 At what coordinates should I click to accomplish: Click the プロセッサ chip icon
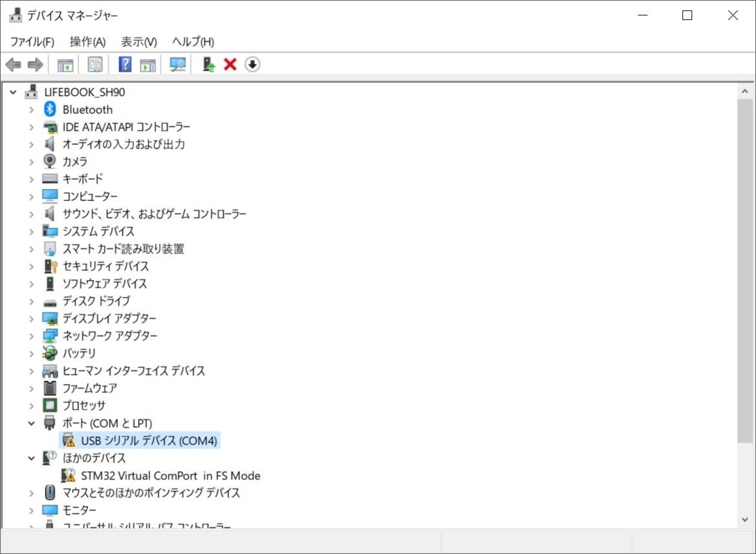(x=49, y=406)
